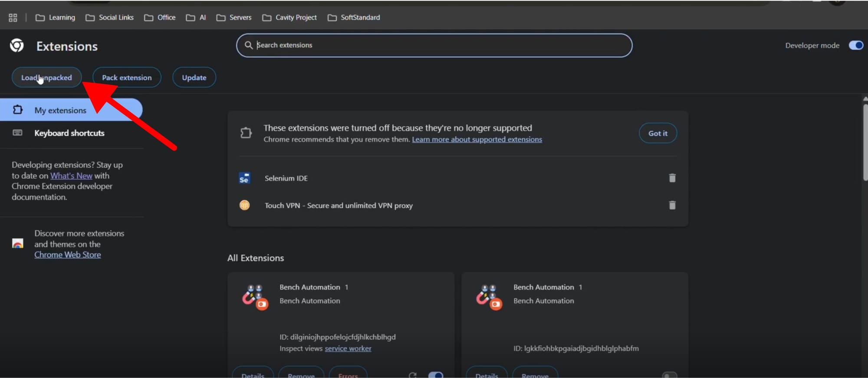The width and height of the screenshot is (868, 378).
Task: Click the Selenium IDE name text
Action: 286,178
